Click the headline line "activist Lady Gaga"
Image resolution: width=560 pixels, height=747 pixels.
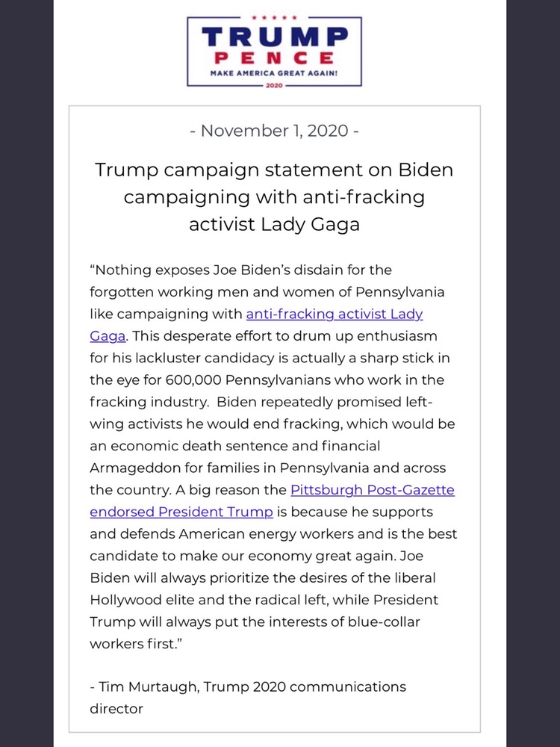[x=274, y=224]
